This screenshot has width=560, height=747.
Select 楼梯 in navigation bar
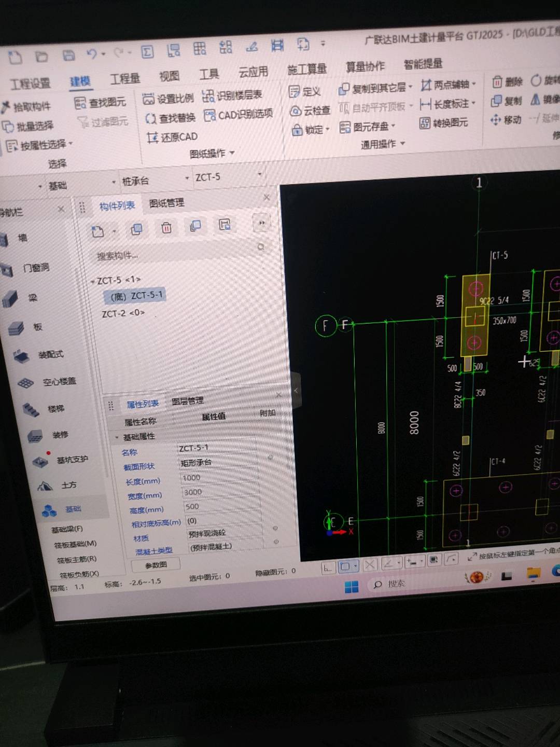[44, 409]
